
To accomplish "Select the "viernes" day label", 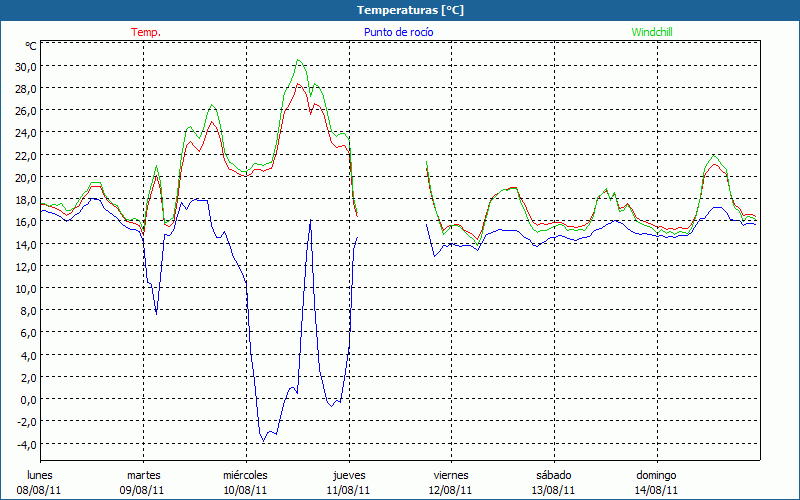I will tap(451, 475).
